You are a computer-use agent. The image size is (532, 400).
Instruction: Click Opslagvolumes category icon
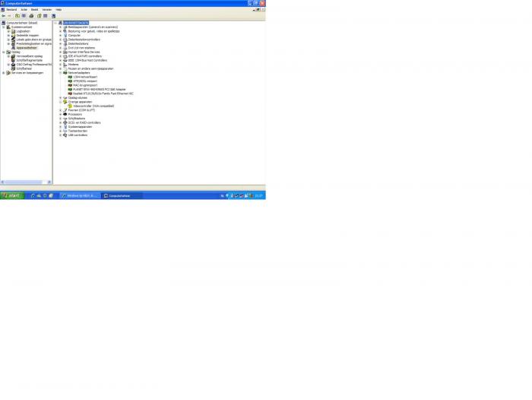[x=65, y=98]
